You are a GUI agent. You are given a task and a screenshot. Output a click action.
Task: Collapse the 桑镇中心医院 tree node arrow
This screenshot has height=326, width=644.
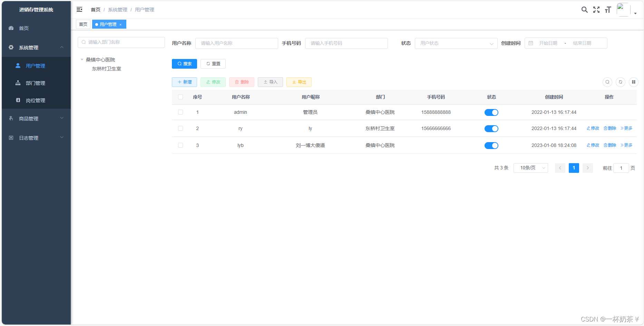(x=82, y=60)
